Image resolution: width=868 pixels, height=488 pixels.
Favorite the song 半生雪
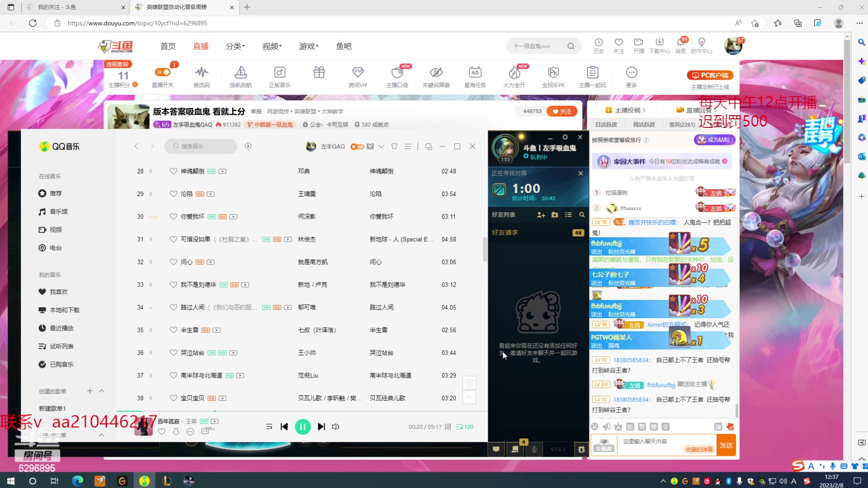click(x=173, y=330)
